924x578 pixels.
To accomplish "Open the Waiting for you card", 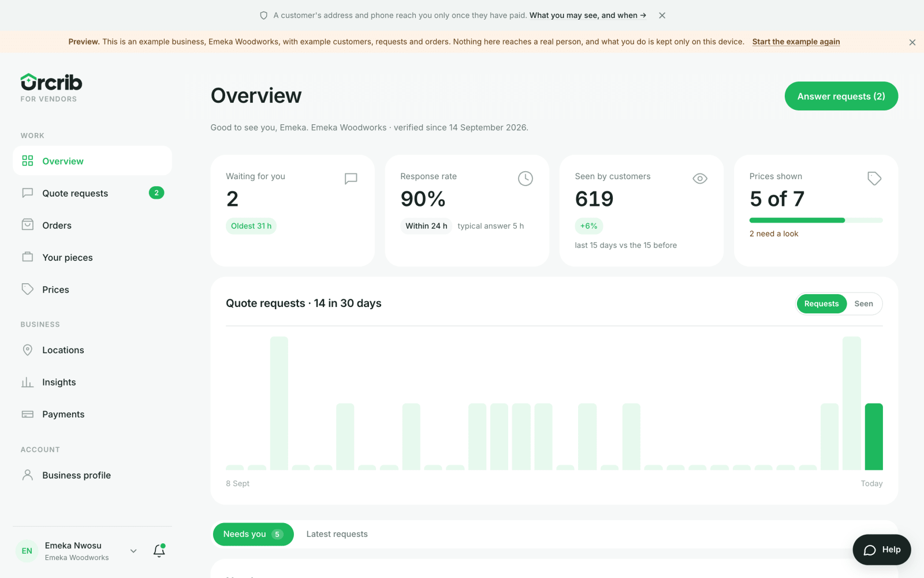I will 292,210.
